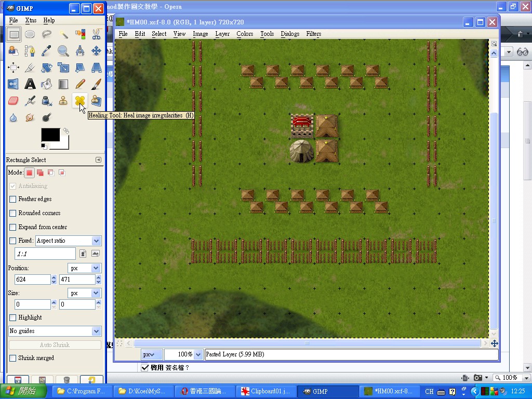The width and height of the screenshot is (532, 399).
Task: Choose the Crop tool
Action: click(30, 68)
